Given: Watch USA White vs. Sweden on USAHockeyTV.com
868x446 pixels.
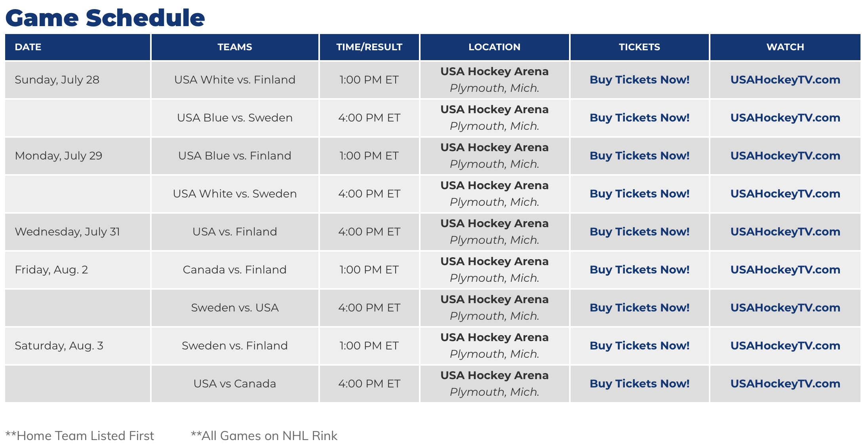Looking at the screenshot, I should coord(785,194).
